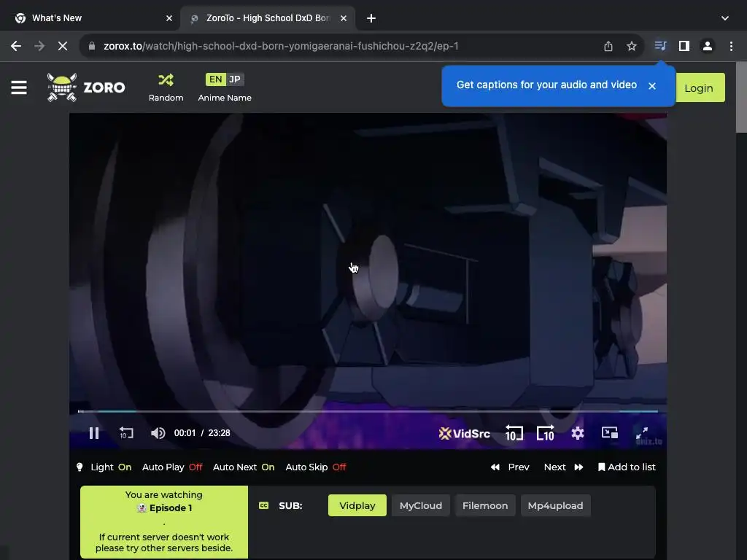Open the Chrome three-dot menu

731,46
